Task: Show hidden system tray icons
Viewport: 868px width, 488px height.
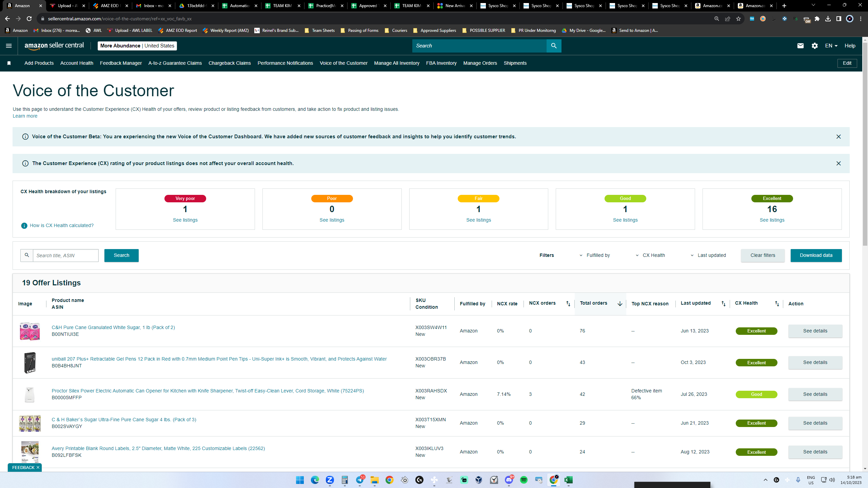Action: pos(766,480)
